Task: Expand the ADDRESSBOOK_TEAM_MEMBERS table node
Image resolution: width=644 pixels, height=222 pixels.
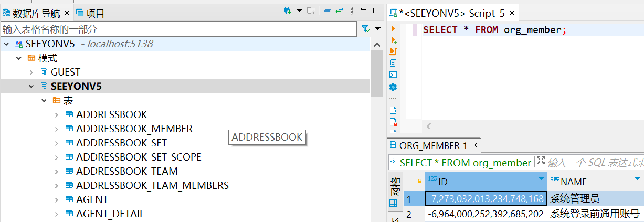Action: (57, 185)
